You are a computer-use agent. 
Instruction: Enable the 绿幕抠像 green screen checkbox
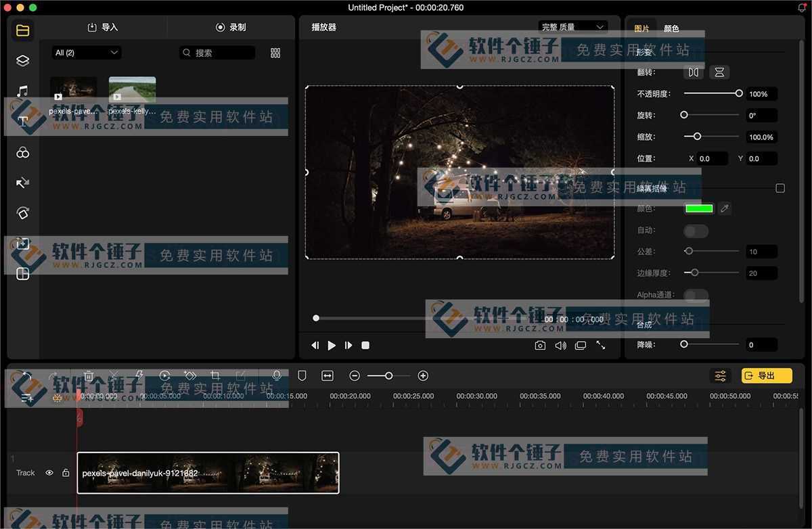pyautogui.click(x=780, y=187)
